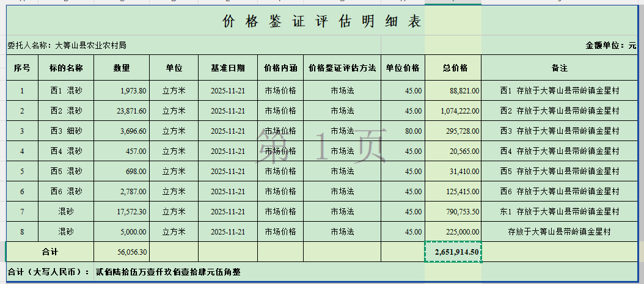The image size is (644, 284).
Task: Select total price 1,074,222.00
Action: [453, 111]
